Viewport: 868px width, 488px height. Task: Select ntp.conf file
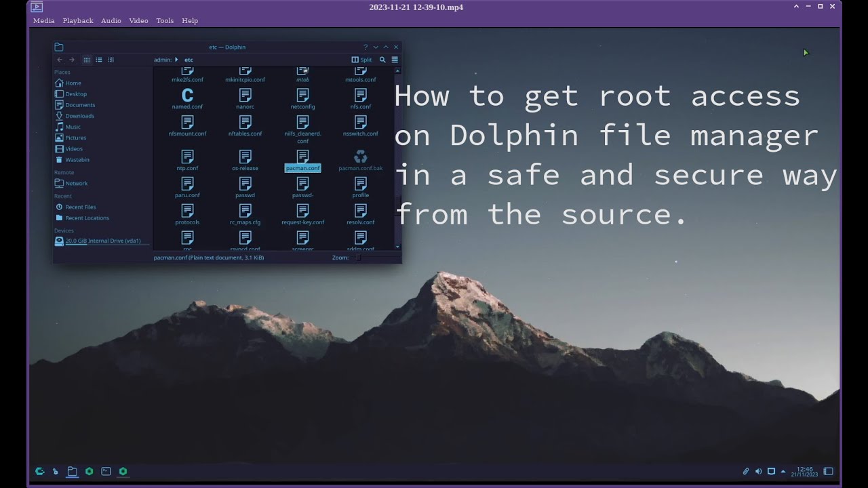pyautogui.click(x=187, y=161)
